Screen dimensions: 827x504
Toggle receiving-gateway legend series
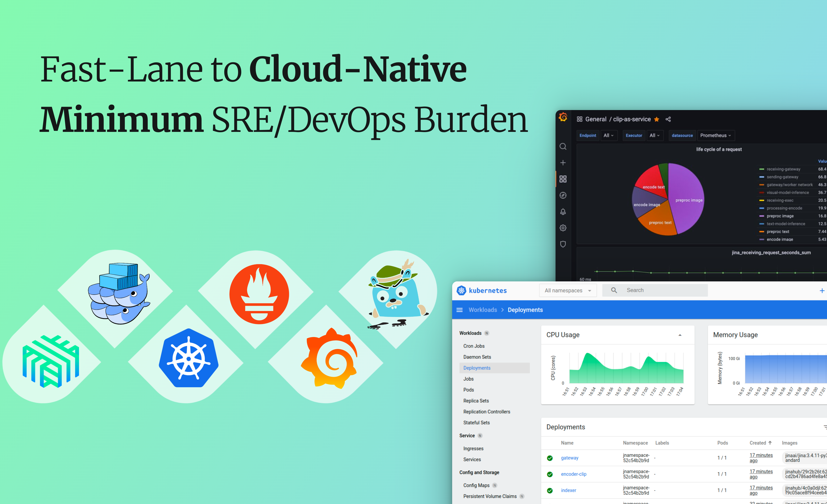(x=783, y=169)
